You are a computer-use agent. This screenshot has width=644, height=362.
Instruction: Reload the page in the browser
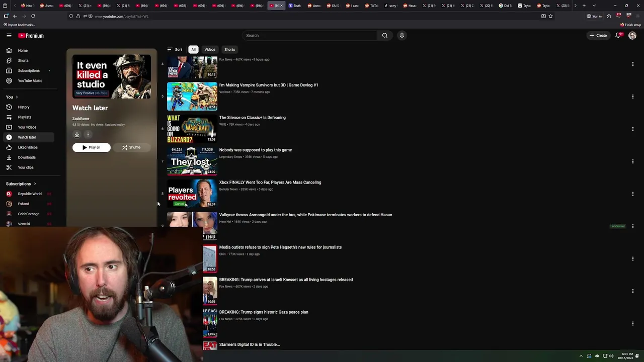(33, 16)
